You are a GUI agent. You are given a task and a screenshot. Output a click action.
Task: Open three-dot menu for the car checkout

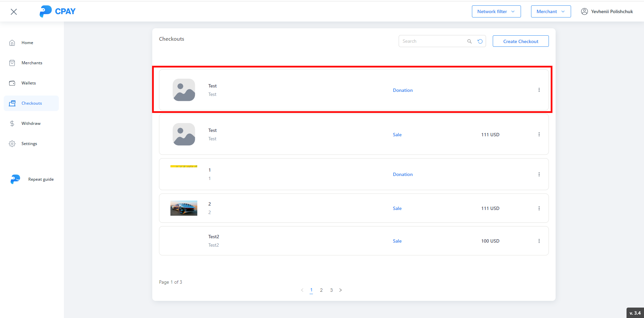coord(539,208)
